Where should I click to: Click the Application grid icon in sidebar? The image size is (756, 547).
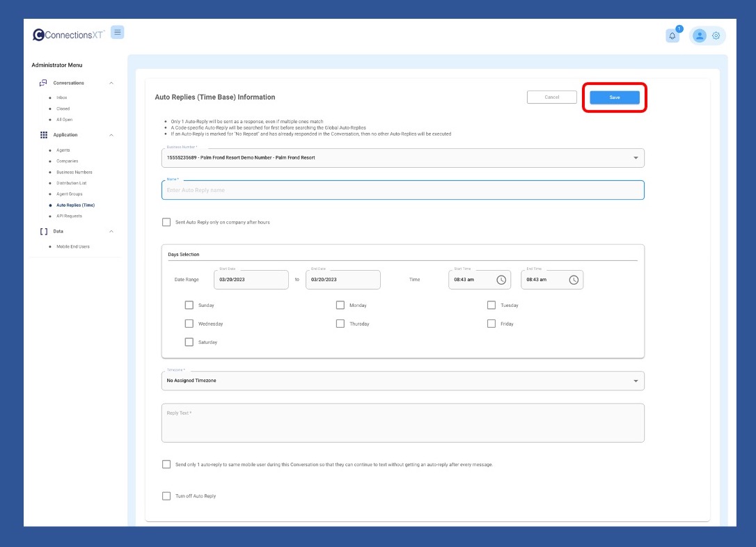[x=43, y=135]
